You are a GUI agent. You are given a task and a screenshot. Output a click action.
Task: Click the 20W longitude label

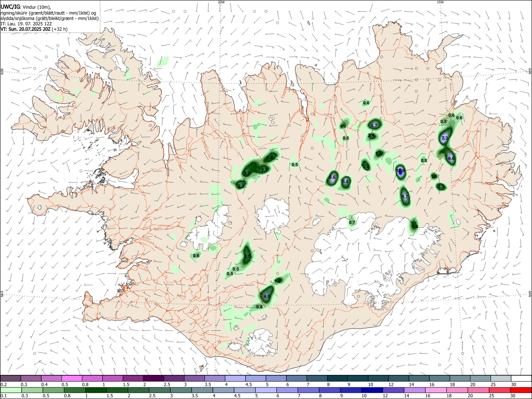pos(221,2)
